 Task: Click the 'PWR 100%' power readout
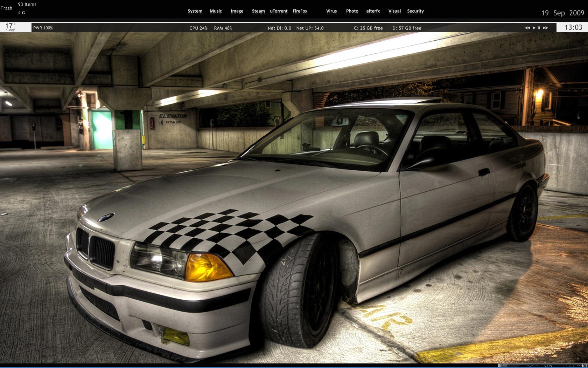(x=43, y=28)
